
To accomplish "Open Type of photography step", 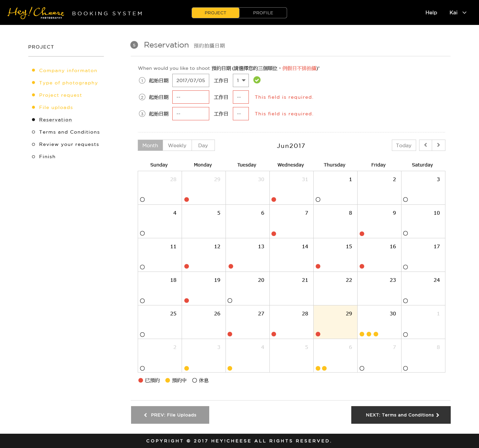I will pos(69,83).
